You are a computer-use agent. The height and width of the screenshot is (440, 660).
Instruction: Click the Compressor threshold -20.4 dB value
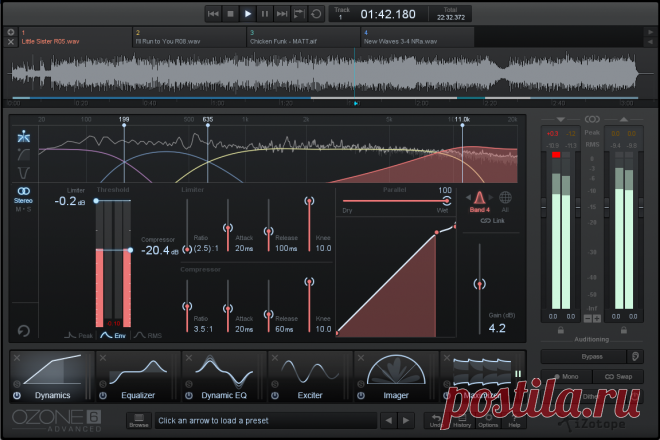pyautogui.click(x=159, y=251)
